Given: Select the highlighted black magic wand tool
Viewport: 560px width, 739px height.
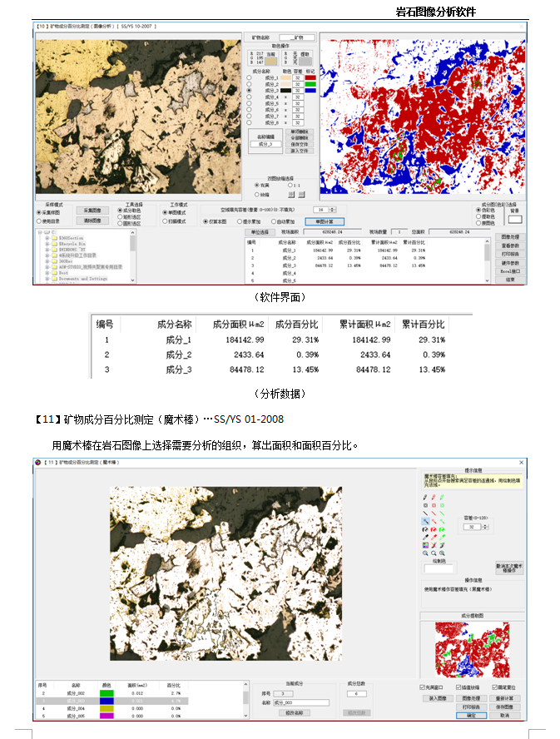Looking at the screenshot, I should (425, 521).
